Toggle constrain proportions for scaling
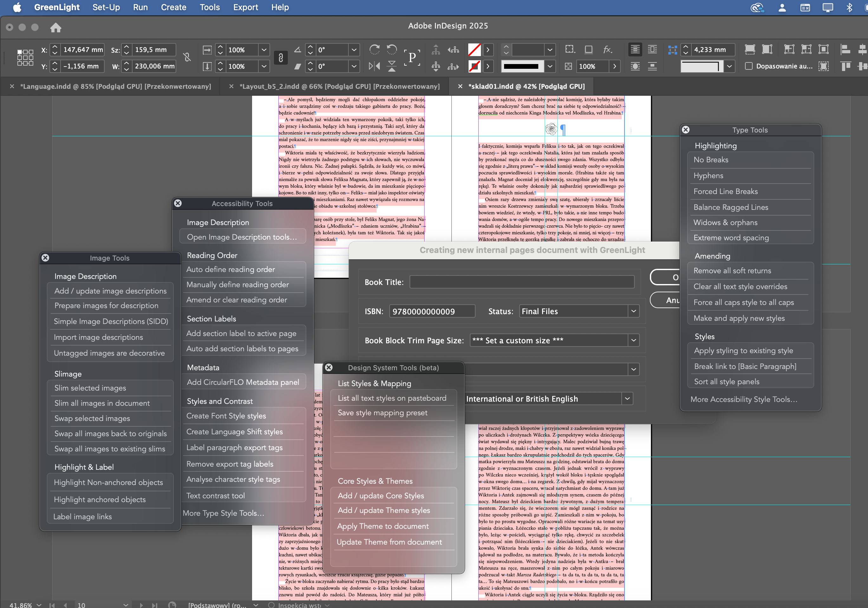Image resolution: width=868 pixels, height=608 pixels. coord(281,58)
